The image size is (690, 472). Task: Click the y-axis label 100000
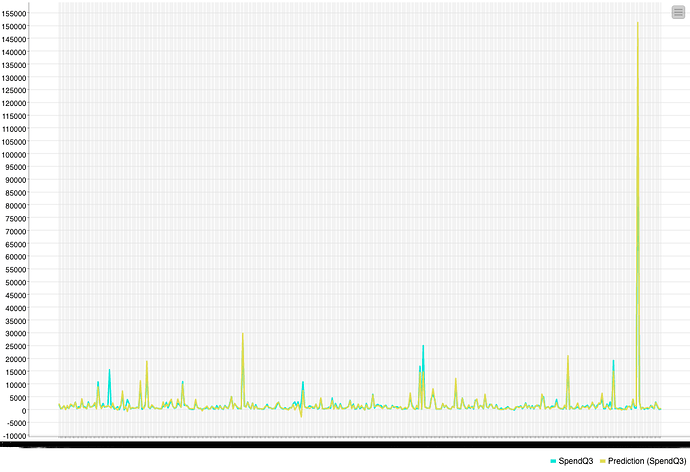click(14, 155)
